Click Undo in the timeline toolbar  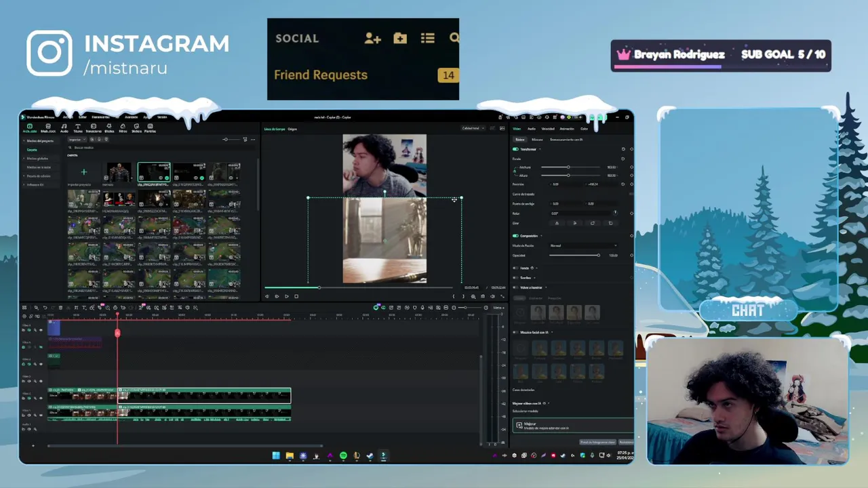pyautogui.click(x=45, y=308)
